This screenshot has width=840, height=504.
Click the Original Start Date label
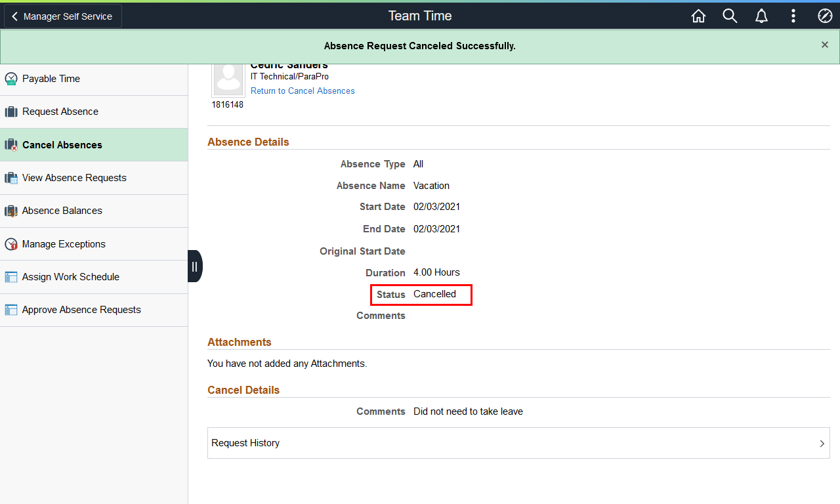click(362, 251)
